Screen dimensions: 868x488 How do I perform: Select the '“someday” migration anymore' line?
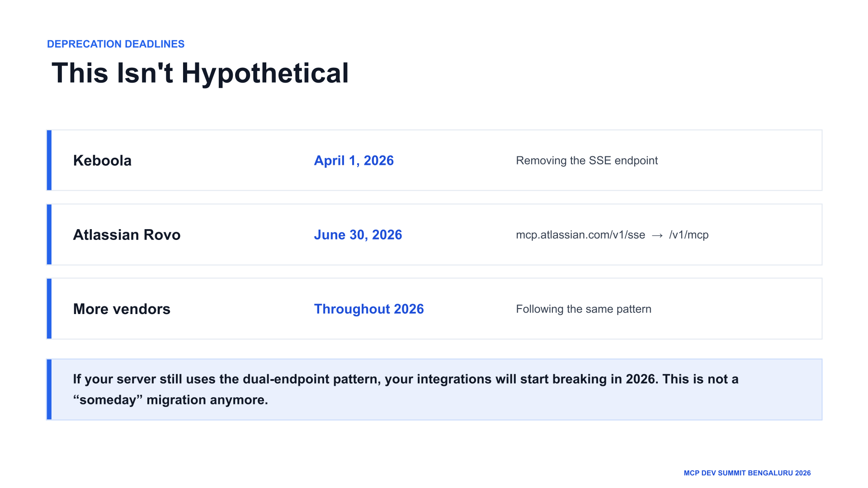170,400
